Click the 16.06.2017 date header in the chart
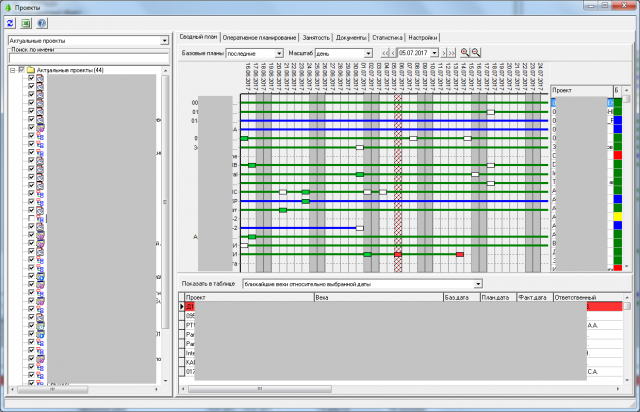640x412 pixels. 248,77
